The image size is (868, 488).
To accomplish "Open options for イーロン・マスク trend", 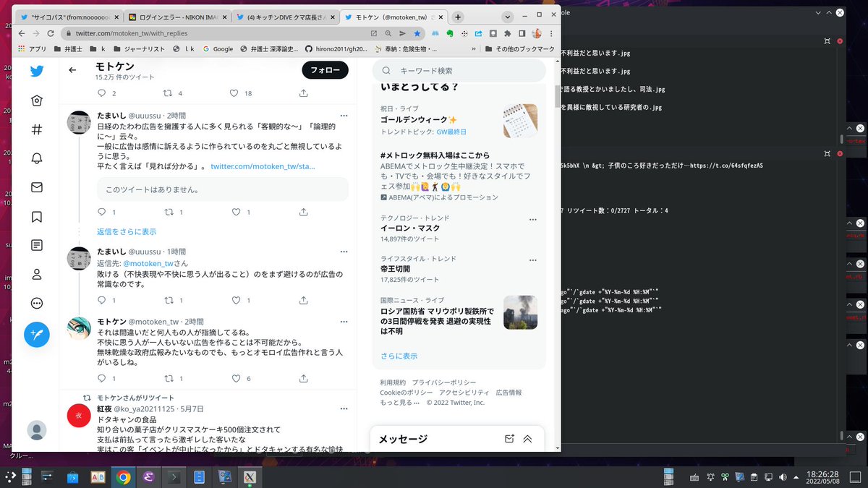I will [x=533, y=219].
